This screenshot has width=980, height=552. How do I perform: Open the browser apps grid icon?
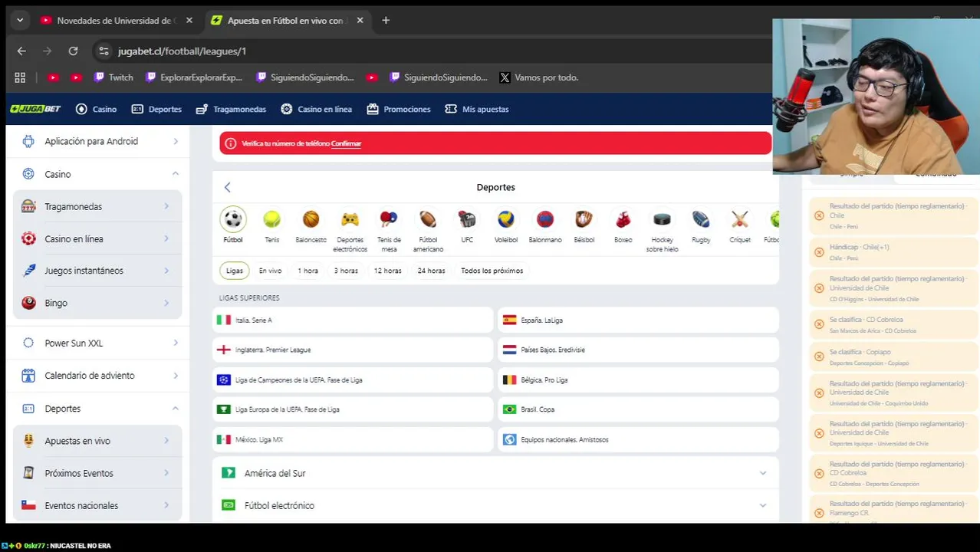[x=20, y=77]
